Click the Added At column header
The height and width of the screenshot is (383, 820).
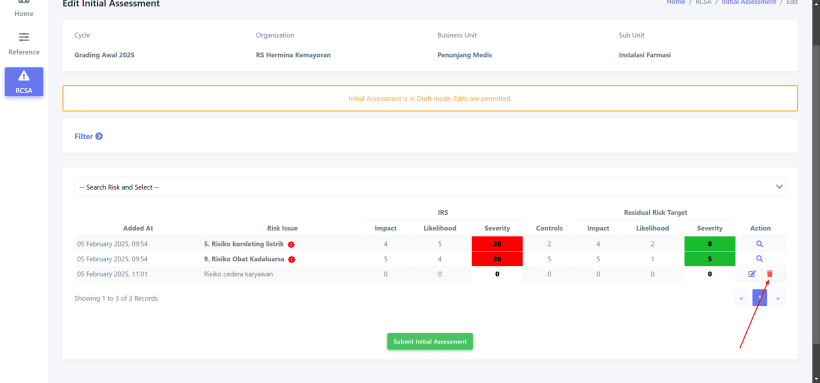coord(138,228)
